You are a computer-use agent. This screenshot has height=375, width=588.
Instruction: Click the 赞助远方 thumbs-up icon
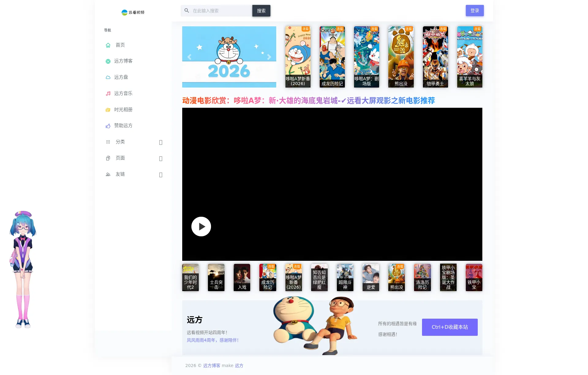click(x=108, y=126)
